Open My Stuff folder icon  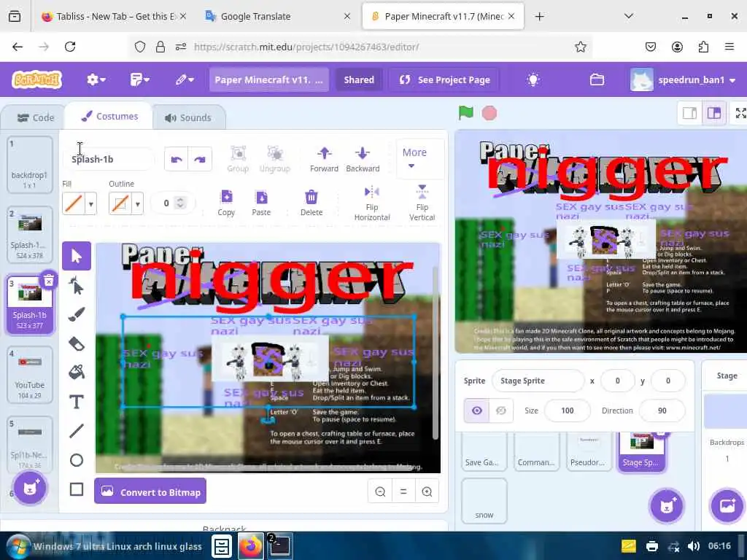(x=597, y=79)
